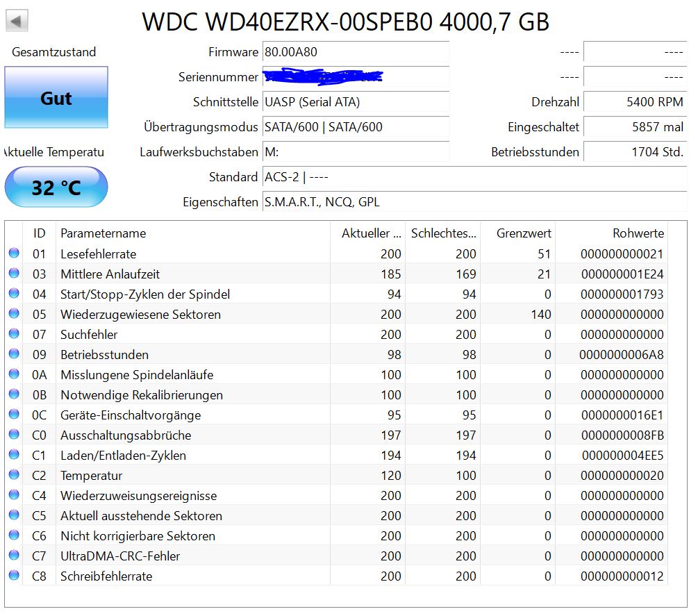689x616 pixels.
Task: Click the status dot for Mittlere Anlaufzeit
Action: point(14,274)
